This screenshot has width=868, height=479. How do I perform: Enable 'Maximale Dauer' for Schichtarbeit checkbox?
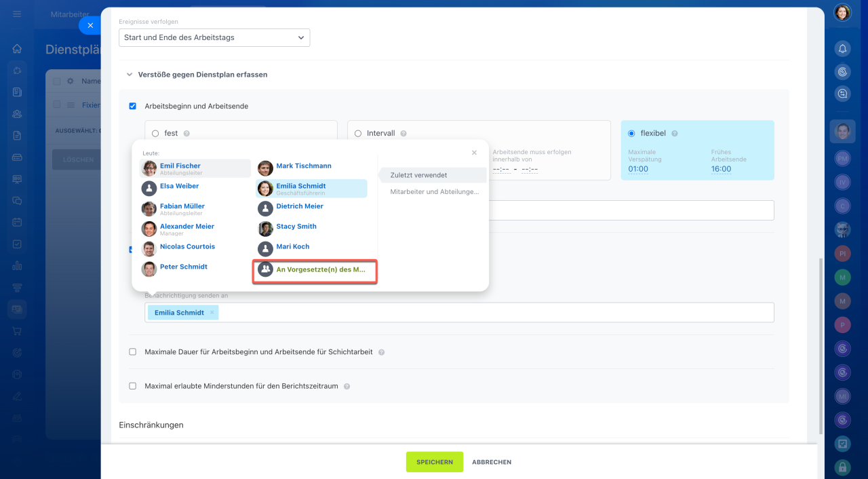[x=133, y=352]
